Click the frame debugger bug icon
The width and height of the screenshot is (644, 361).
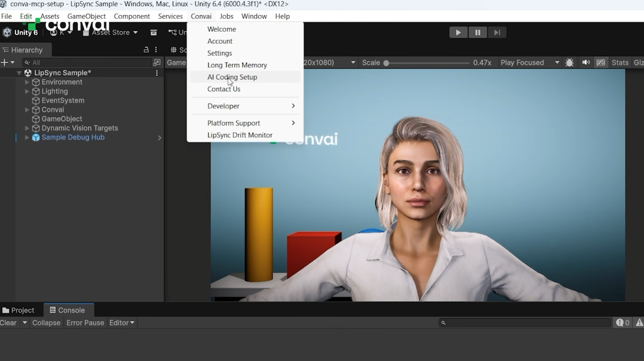pyautogui.click(x=569, y=63)
